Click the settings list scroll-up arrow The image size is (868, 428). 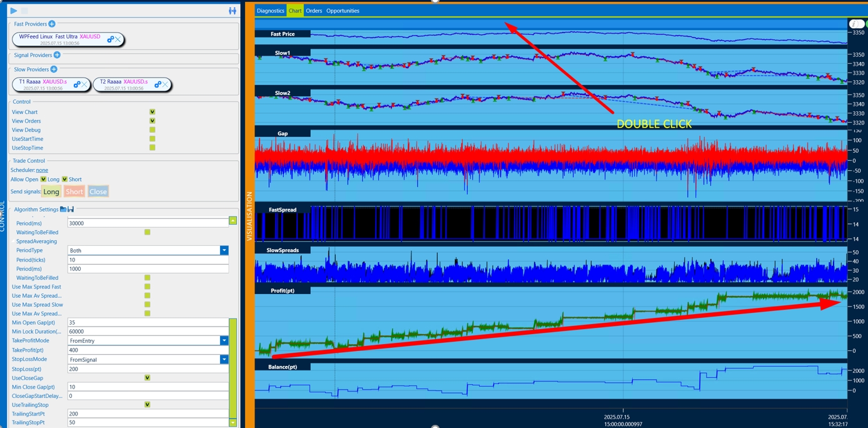coord(233,220)
